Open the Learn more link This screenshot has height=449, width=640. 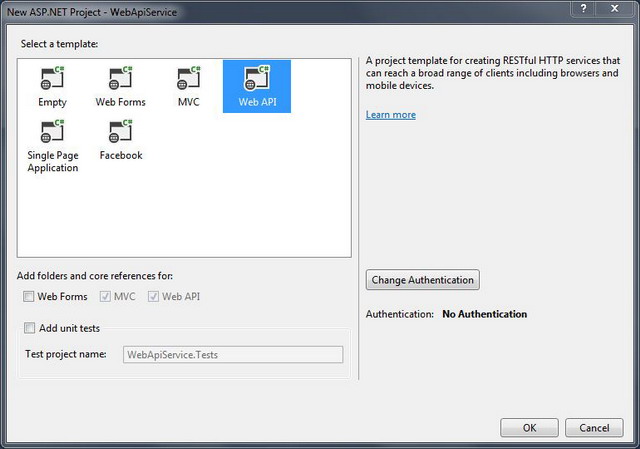(391, 115)
